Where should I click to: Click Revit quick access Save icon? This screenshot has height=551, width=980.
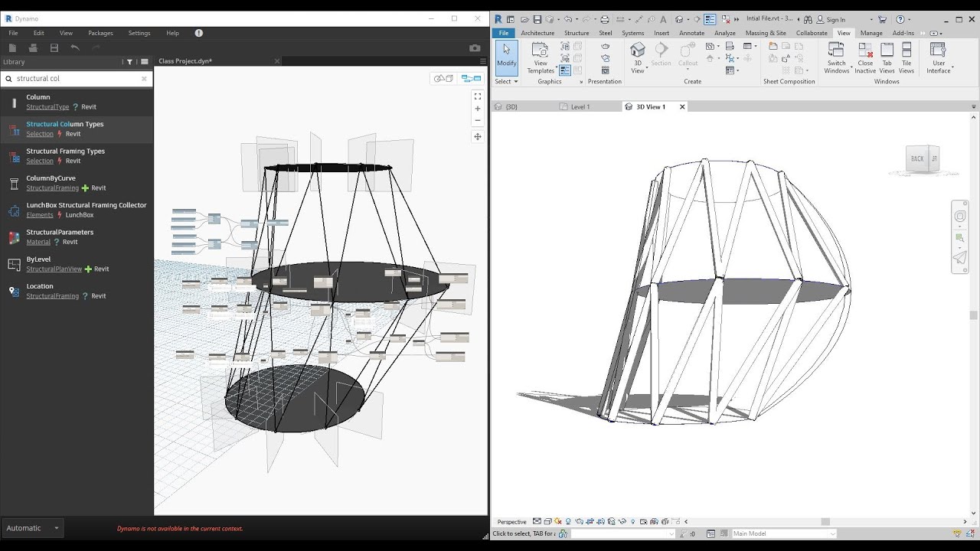[537, 19]
